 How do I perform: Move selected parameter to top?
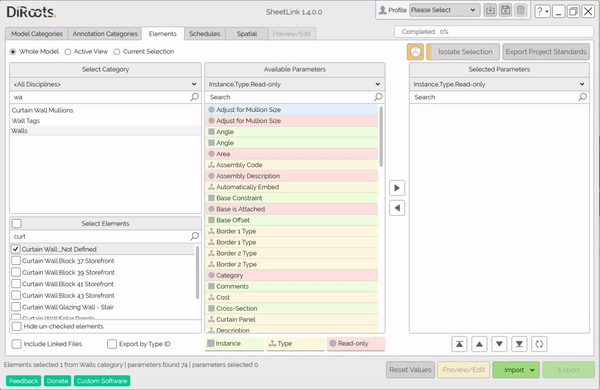459,344
